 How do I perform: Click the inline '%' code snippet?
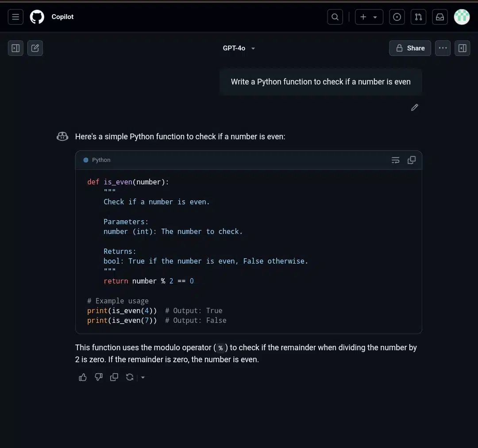[x=221, y=348]
